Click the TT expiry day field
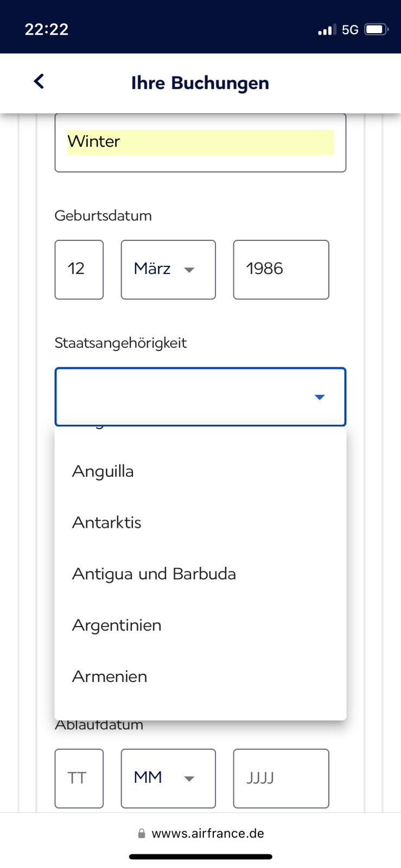 click(x=79, y=778)
